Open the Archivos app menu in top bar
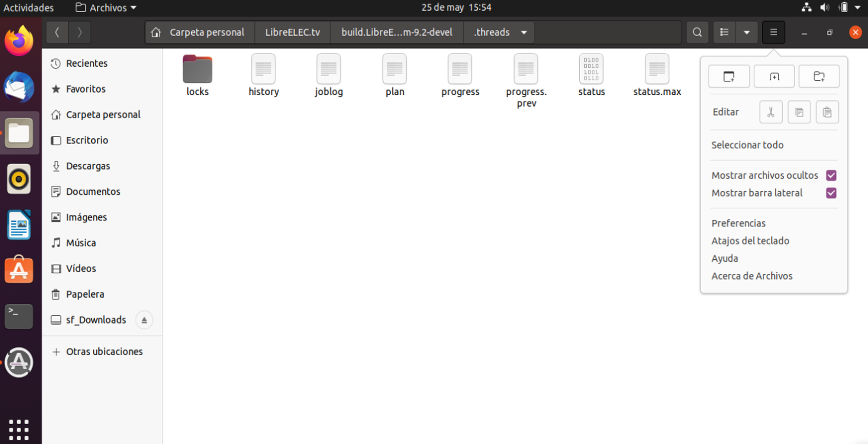Viewport: 868px width, 444px height. 106,8
